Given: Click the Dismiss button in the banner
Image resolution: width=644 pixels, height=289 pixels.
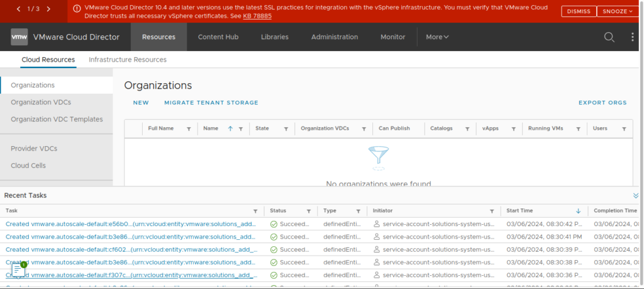Looking at the screenshot, I should coord(579,11).
